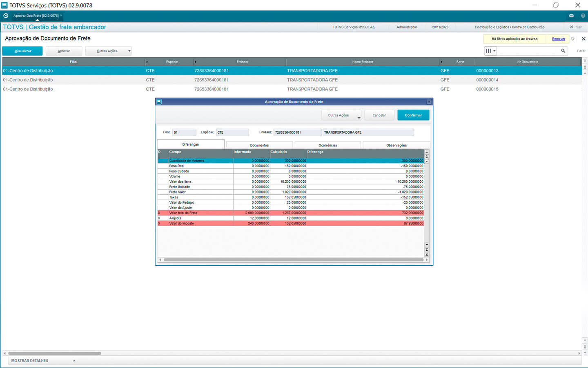The height and width of the screenshot is (368, 588).
Task: Click the Remover filter link
Action: point(558,39)
